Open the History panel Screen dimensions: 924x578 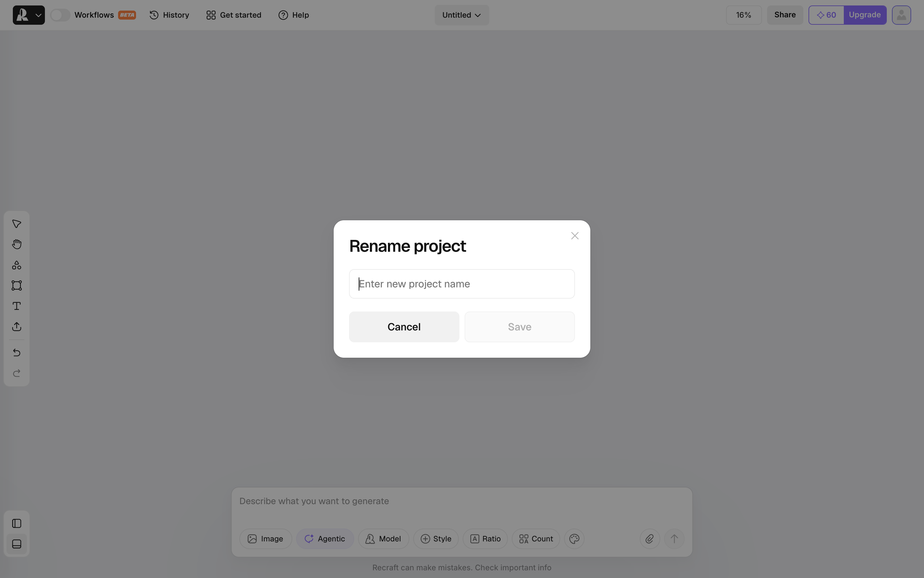click(169, 15)
